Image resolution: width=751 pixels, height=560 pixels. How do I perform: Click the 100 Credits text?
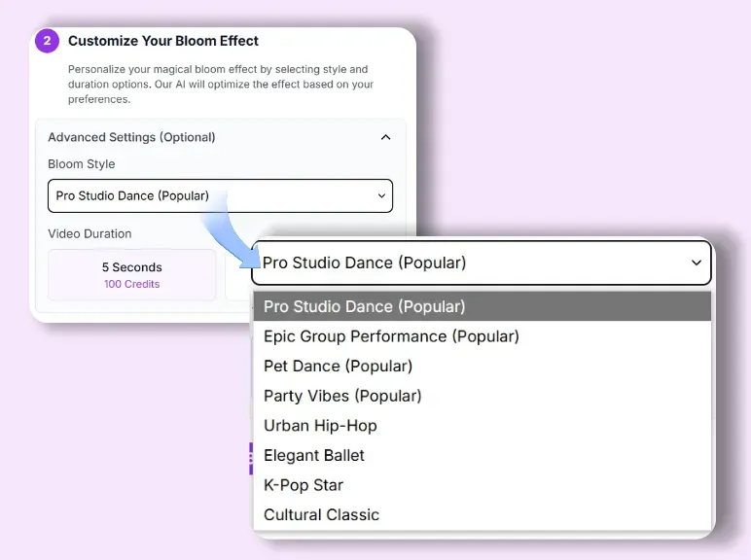coord(132,284)
